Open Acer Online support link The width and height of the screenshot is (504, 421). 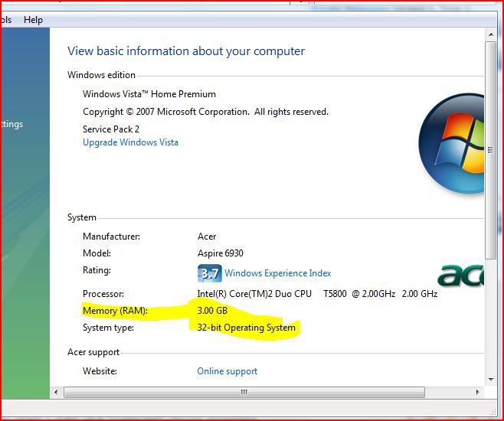coord(227,371)
